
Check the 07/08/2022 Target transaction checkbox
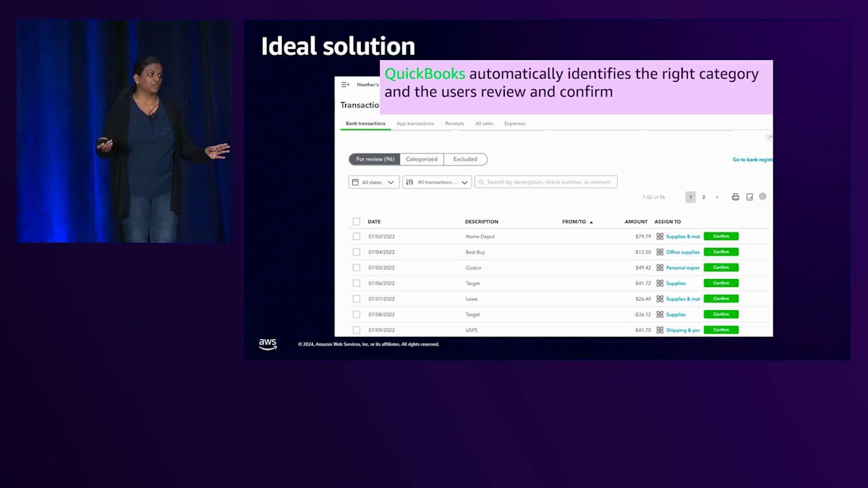[356, 314]
